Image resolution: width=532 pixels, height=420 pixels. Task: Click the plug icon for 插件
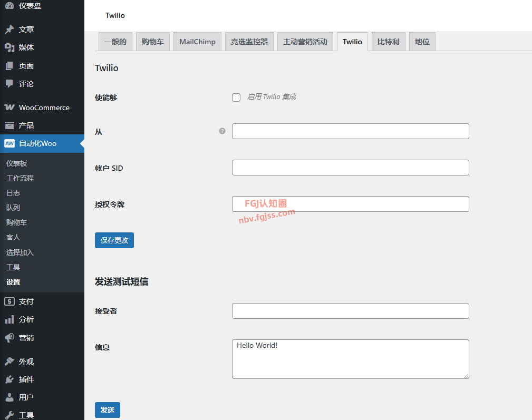(9, 379)
